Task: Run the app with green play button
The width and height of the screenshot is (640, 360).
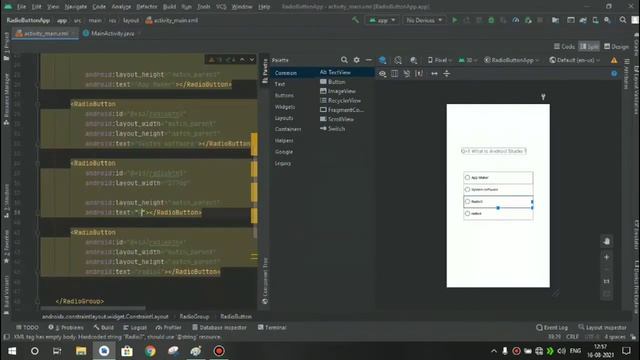Action: coord(454,20)
